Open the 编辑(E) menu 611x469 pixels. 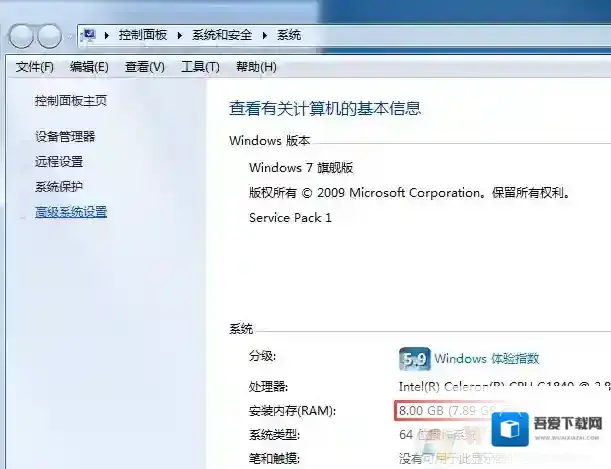pyautogui.click(x=89, y=67)
